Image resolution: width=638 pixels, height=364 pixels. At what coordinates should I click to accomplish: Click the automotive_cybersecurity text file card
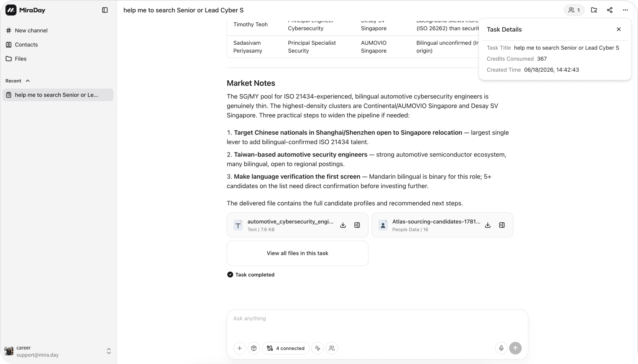click(297, 225)
